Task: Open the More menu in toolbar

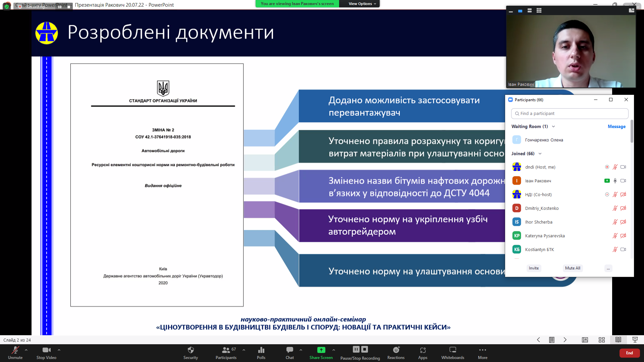Action: 482,350
